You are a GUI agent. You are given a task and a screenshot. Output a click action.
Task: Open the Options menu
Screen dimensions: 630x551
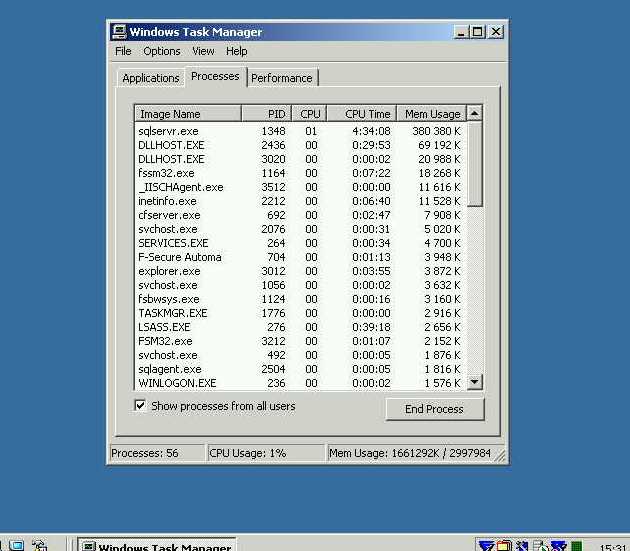point(162,51)
